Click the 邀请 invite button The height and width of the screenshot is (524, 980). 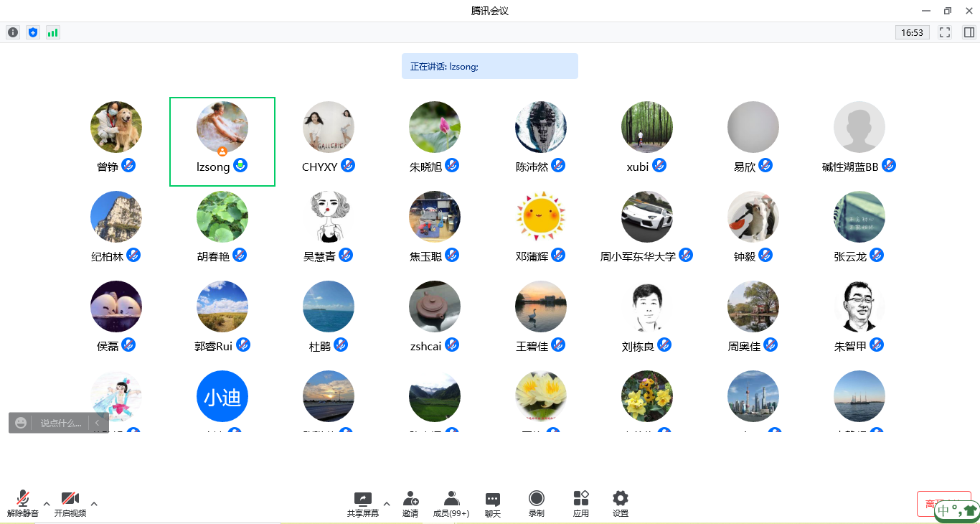click(x=410, y=503)
